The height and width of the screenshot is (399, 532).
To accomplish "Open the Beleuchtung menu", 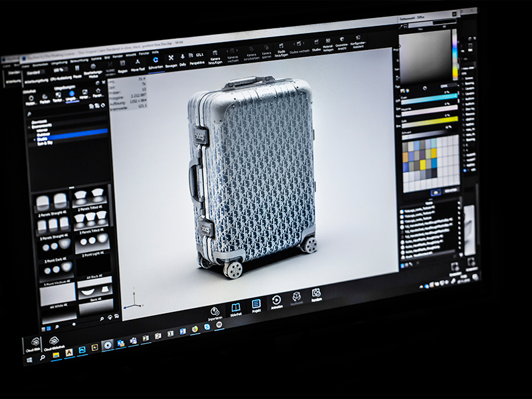I will [x=79, y=61].
